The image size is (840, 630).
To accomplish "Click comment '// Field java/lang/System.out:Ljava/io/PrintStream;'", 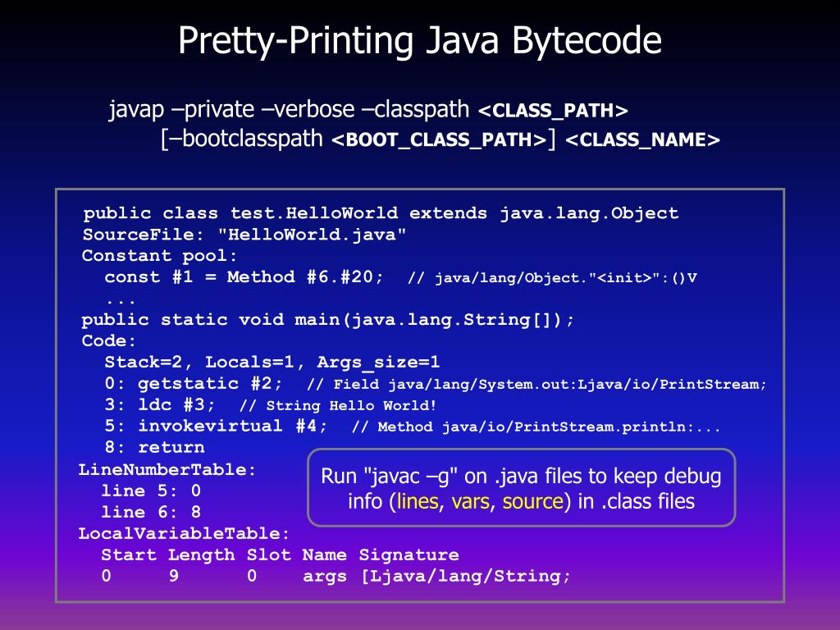I will [x=536, y=385].
